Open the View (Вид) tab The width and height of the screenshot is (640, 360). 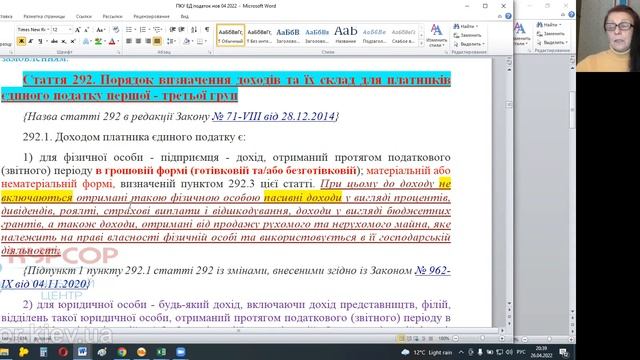point(184,16)
